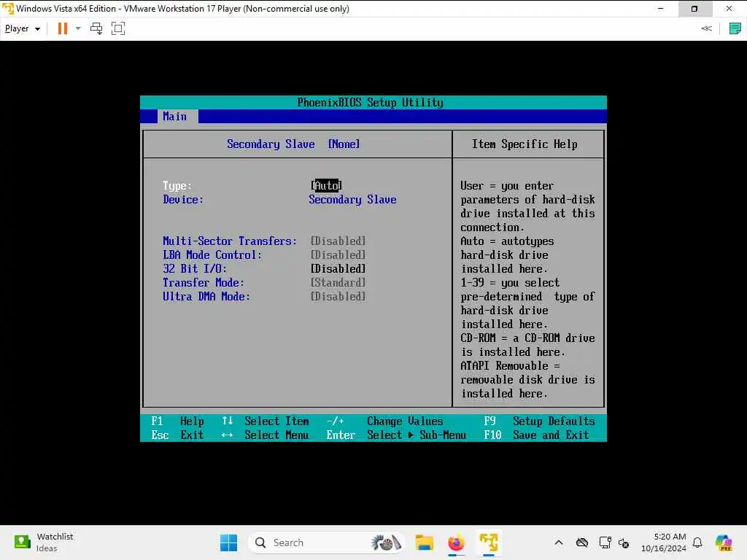Select 32 Bit I/O Disabled value
This screenshot has height=560, width=747.
pyautogui.click(x=338, y=268)
